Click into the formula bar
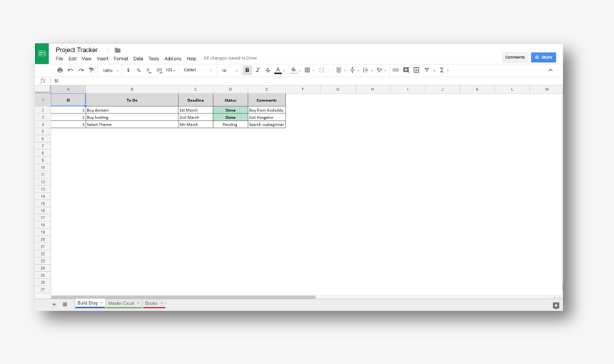The image size is (614, 364). coord(306,81)
